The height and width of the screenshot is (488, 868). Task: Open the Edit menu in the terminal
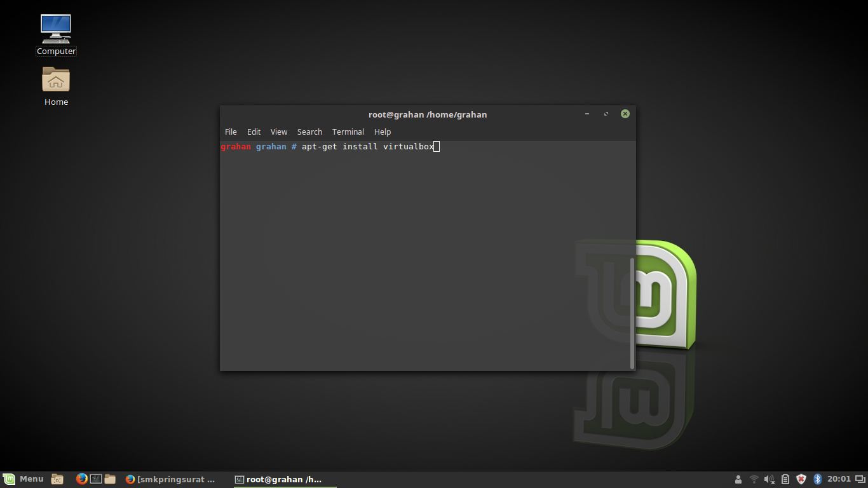[x=254, y=132]
